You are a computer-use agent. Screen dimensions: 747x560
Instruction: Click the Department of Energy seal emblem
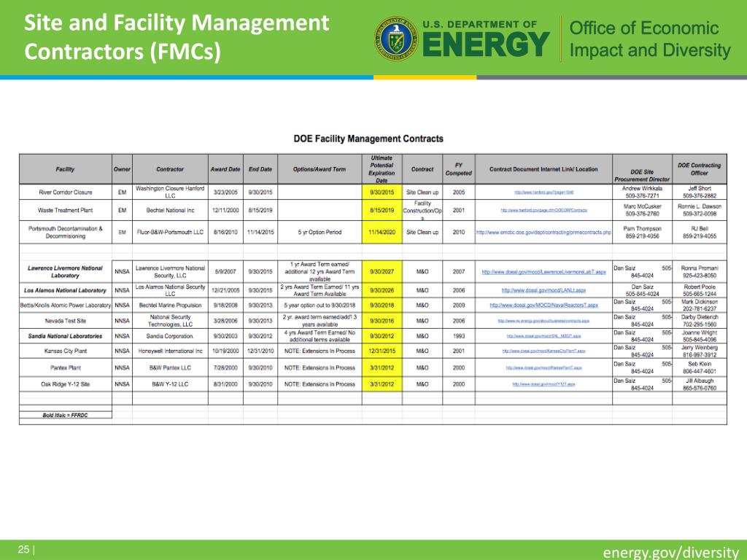point(396,39)
